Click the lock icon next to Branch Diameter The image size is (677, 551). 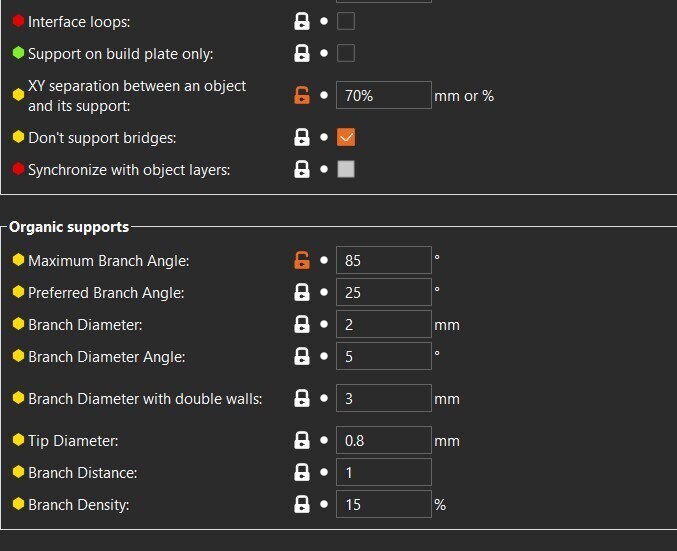(301, 325)
